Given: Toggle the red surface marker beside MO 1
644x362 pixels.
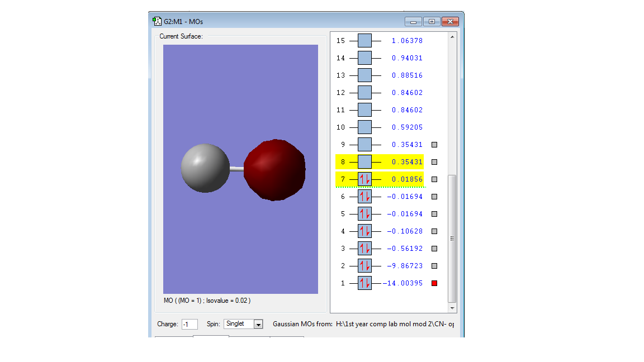Looking at the screenshot, I should tap(434, 283).
